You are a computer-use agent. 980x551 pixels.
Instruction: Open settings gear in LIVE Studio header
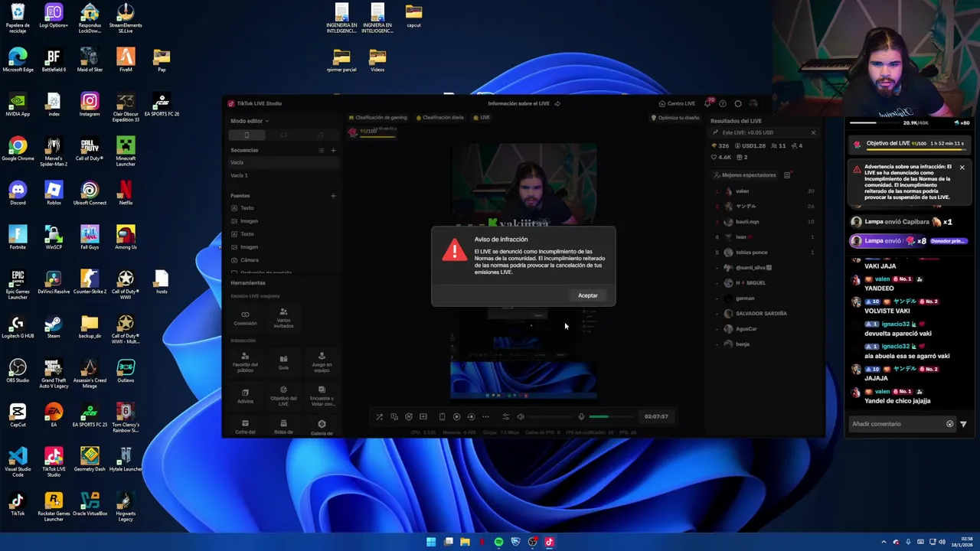[738, 103]
